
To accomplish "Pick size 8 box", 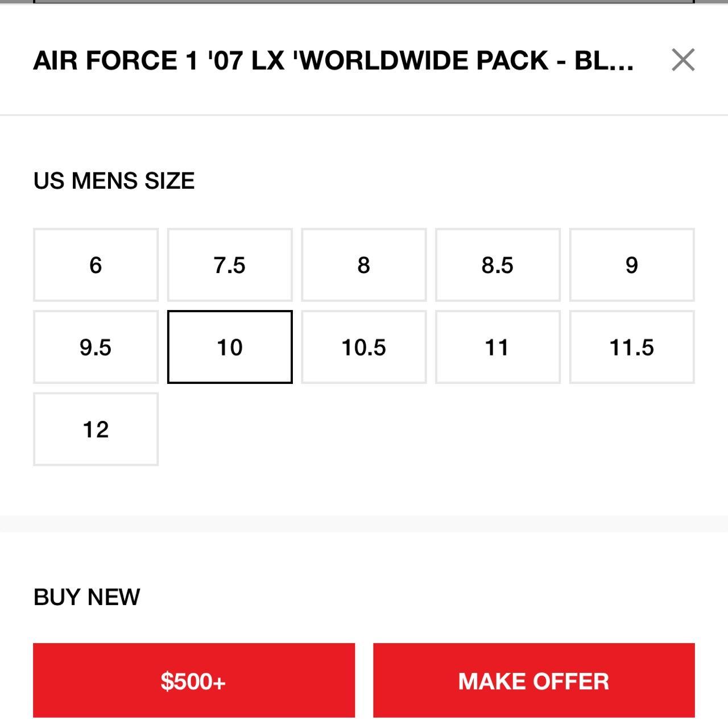I will tap(364, 265).
